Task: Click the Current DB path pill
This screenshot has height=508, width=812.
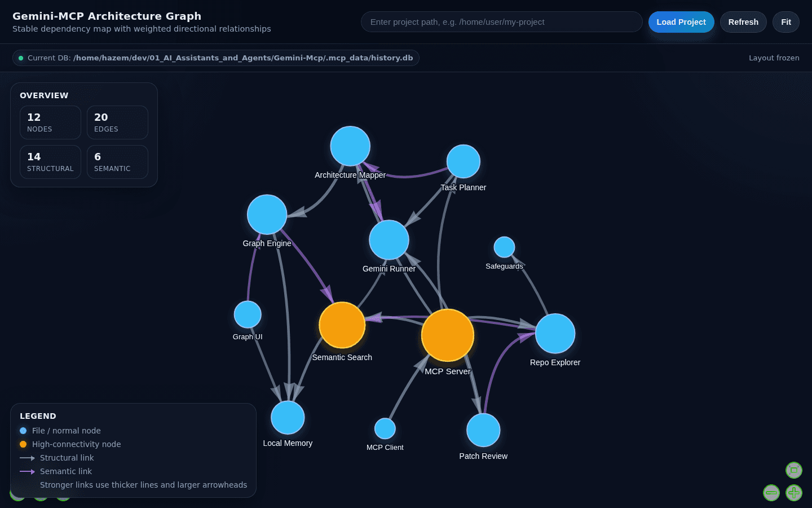Action: pos(216,58)
